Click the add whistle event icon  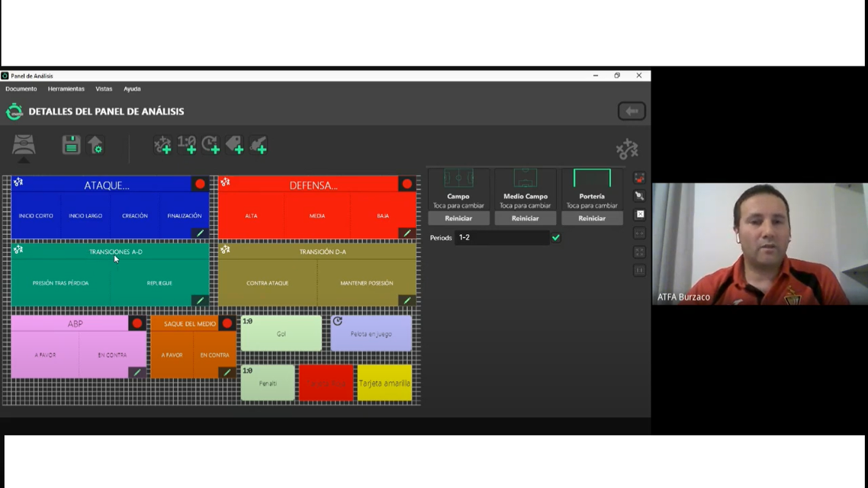259,145
